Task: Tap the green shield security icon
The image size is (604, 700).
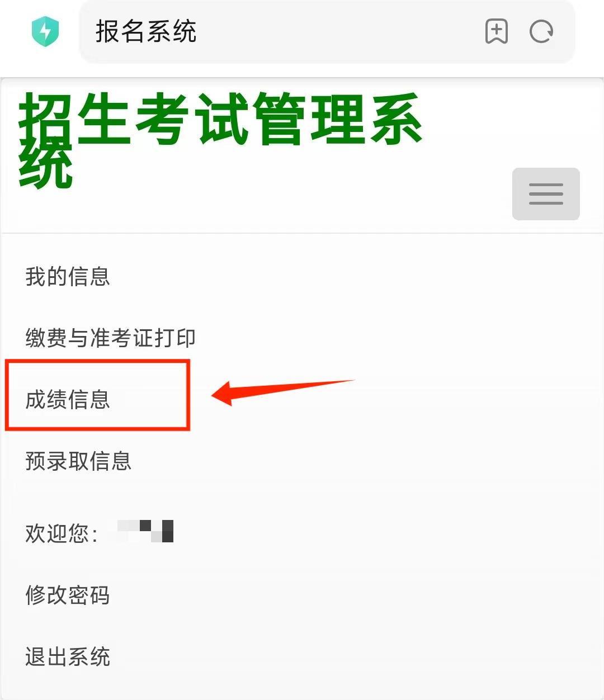Action: 45,31
